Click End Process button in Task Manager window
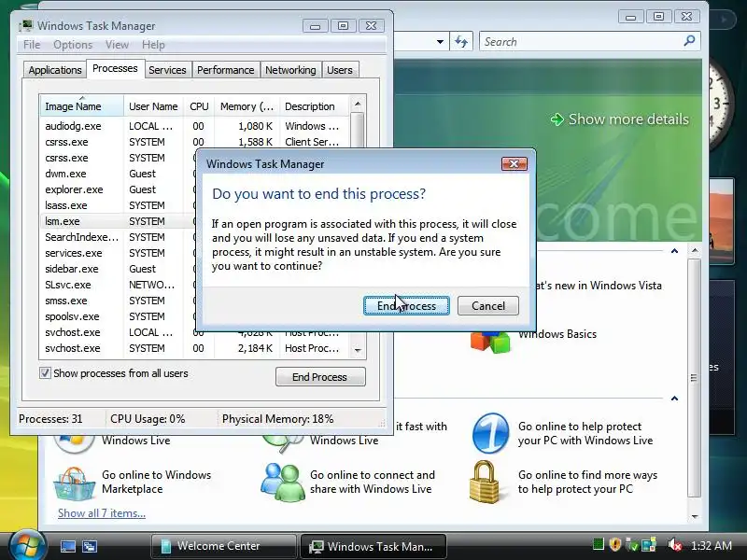 [x=320, y=377]
